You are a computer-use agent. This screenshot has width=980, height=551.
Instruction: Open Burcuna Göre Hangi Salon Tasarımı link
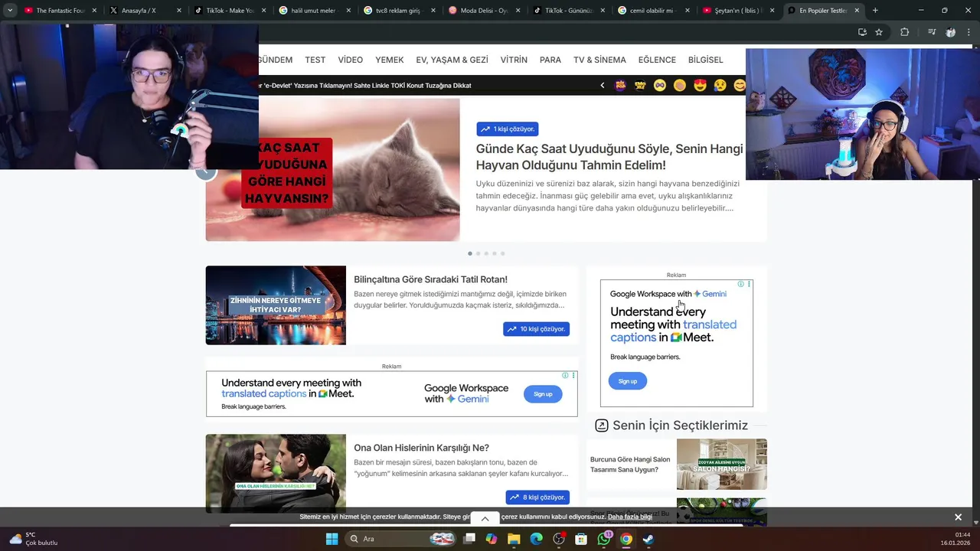tap(630, 465)
